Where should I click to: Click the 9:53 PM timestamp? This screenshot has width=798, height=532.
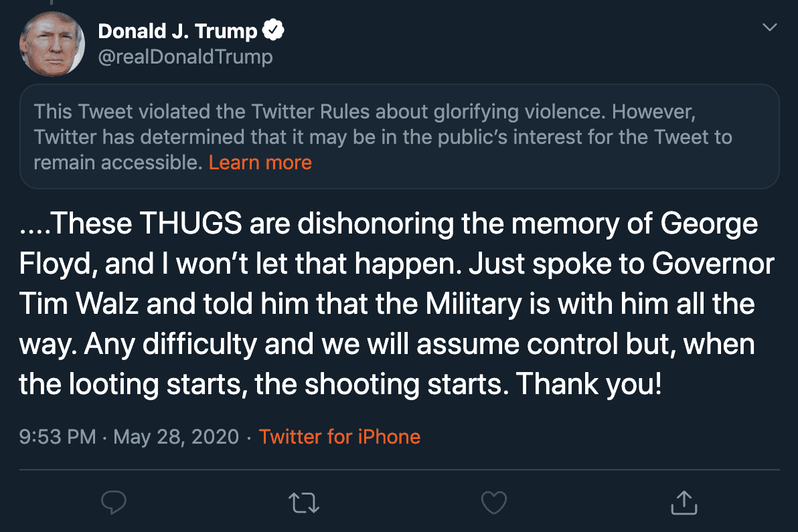(x=58, y=437)
